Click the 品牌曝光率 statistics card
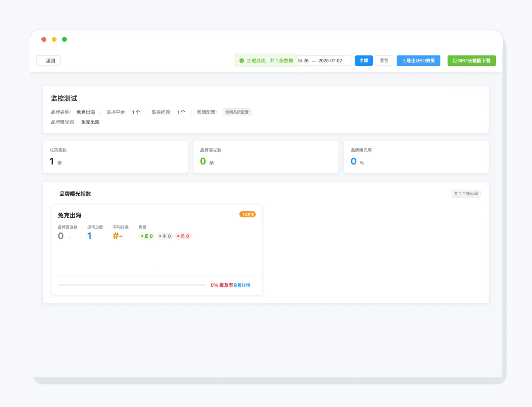Image resolution: width=532 pixels, height=407 pixels. (x=416, y=157)
